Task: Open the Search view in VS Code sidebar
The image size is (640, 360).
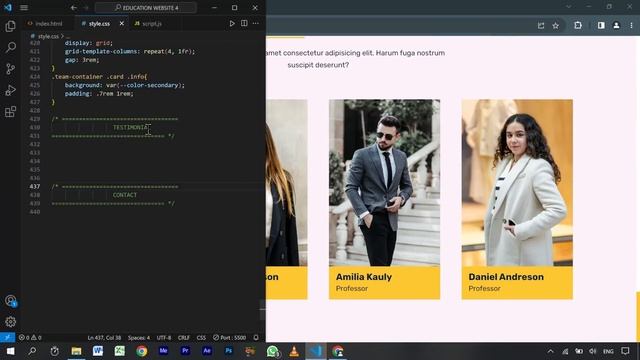Action: point(10,47)
